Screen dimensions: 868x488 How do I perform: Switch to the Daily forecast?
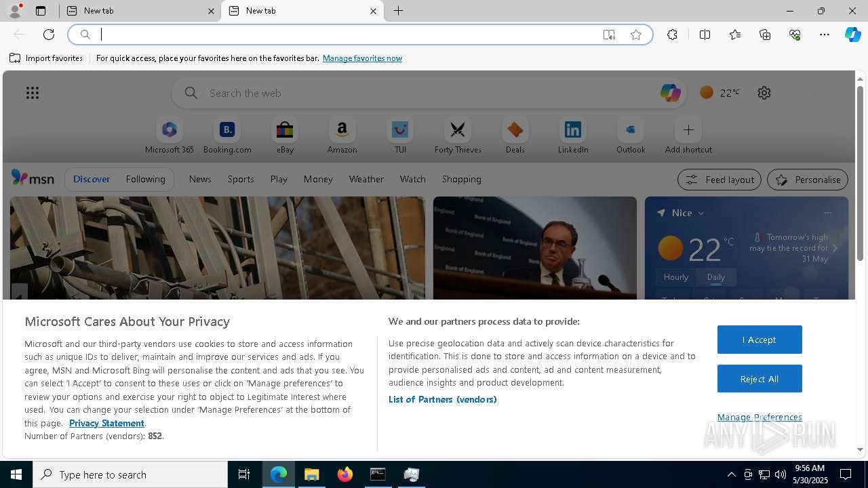(716, 277)
